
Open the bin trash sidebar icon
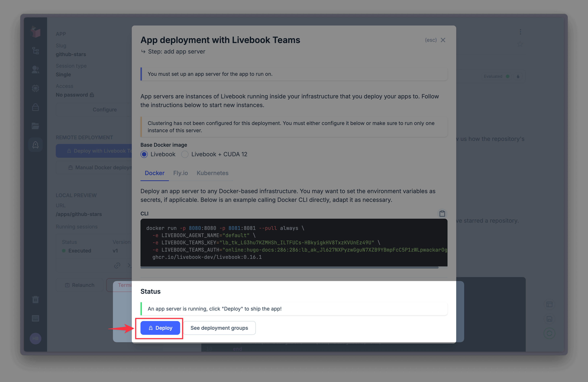pyautogui.click(x=35, y=300)
